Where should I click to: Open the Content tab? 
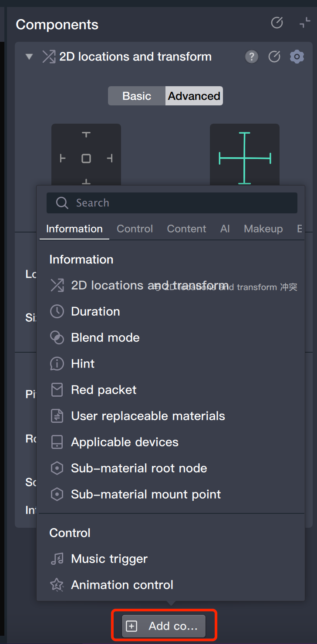click(186, 229)
